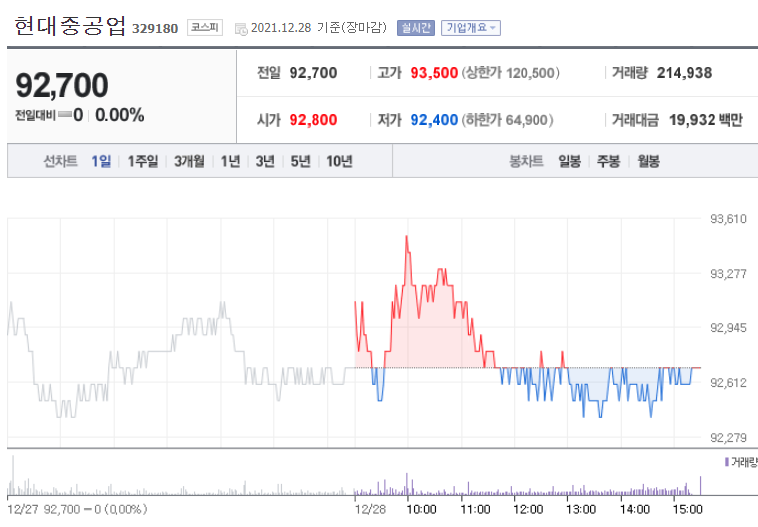
Task: Select the 1일 line chart tab
Action: [101, 161]
